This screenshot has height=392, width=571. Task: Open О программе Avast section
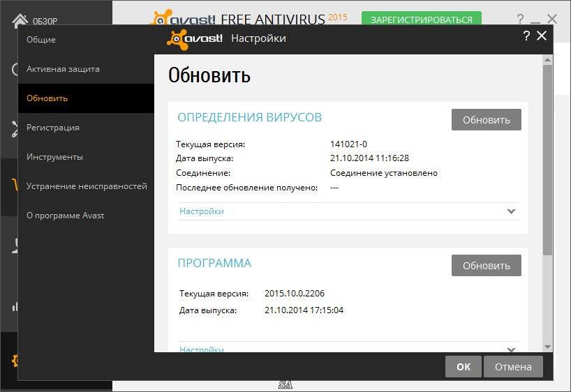(87, 216)
